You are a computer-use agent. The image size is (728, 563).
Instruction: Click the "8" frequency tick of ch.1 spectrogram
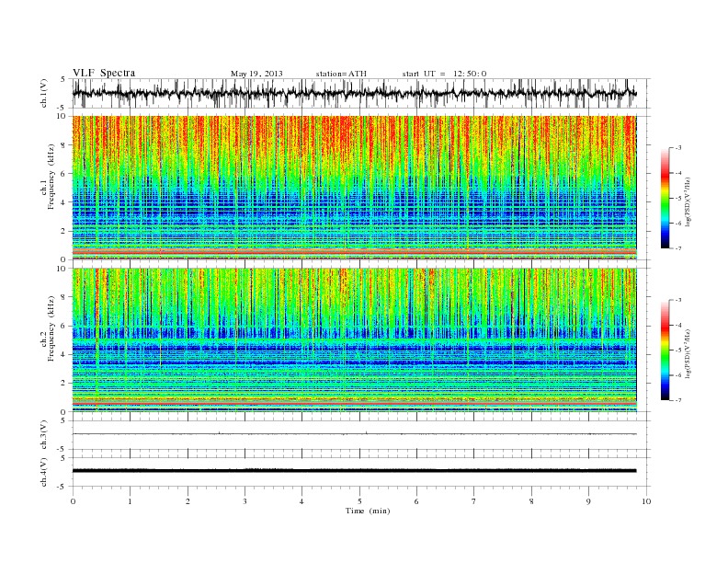63,145
